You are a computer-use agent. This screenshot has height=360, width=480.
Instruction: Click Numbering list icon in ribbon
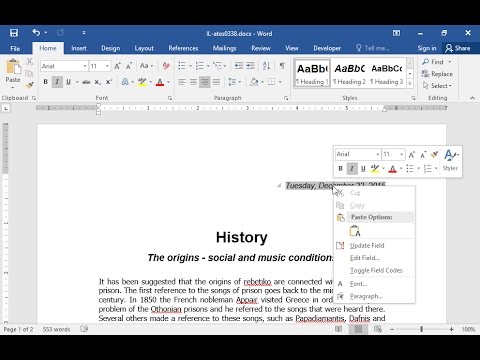(199, 66)
